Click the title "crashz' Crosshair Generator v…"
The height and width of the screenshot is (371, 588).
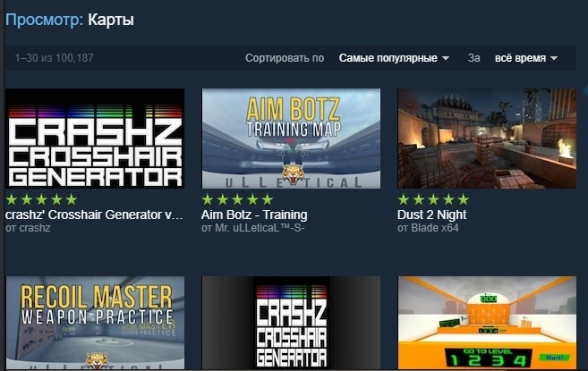point(94,215)
